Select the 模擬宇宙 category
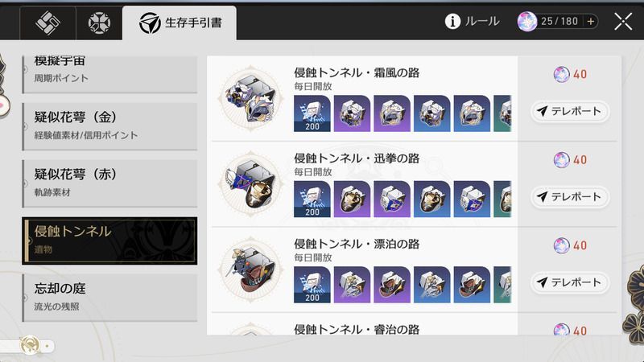The image size is (644, 362). tap(109, 74)
